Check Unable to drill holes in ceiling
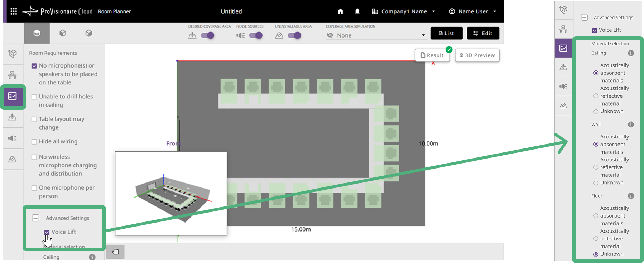Image resolution: width=644 pixels, height=263 pixels. coord(34,97)
